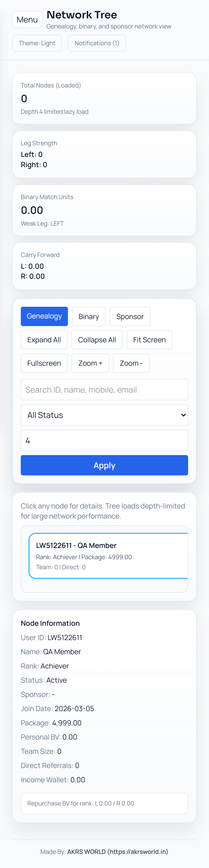
Task: Enter Fullscreen tree mode
Action: [44, 363]
